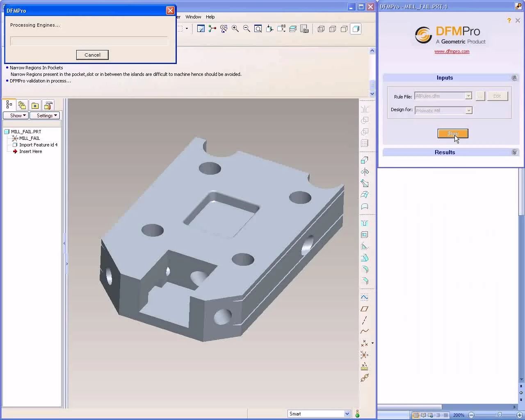Open the Favorites tab icon
525x420 pixels.
tap(35, 105)
